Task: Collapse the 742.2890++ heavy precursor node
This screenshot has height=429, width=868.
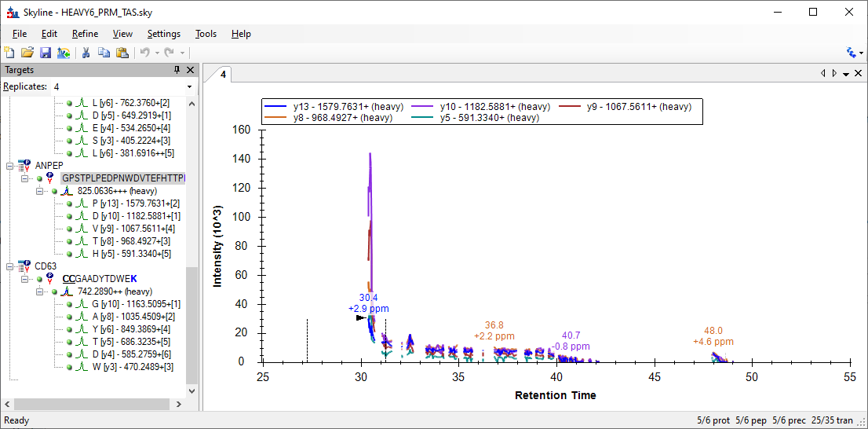Action: coord(41,291)
